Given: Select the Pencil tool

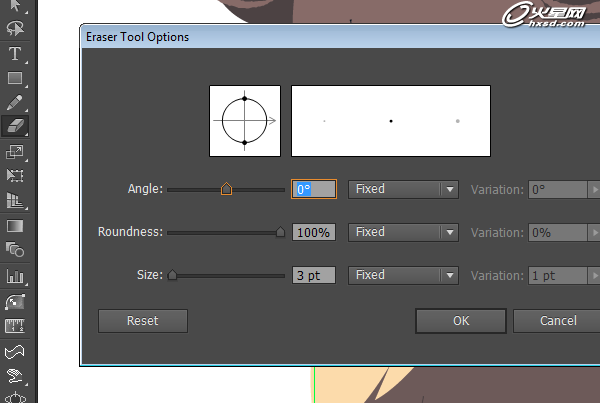Looking at the screenshot, I should (x=15, y=103).
